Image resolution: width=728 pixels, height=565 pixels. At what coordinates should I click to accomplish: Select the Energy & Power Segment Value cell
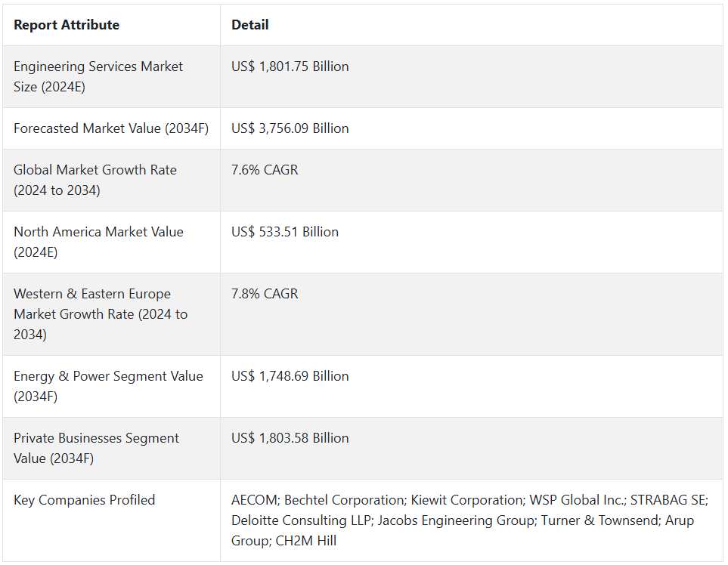click(x=108, y=386)
